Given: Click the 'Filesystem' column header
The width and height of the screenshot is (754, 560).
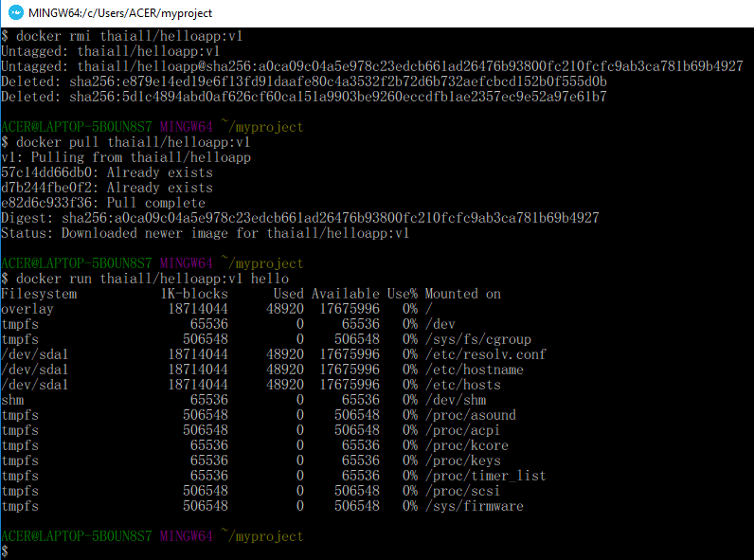Looking at the screenshot, I should click(x=39, y=294).
